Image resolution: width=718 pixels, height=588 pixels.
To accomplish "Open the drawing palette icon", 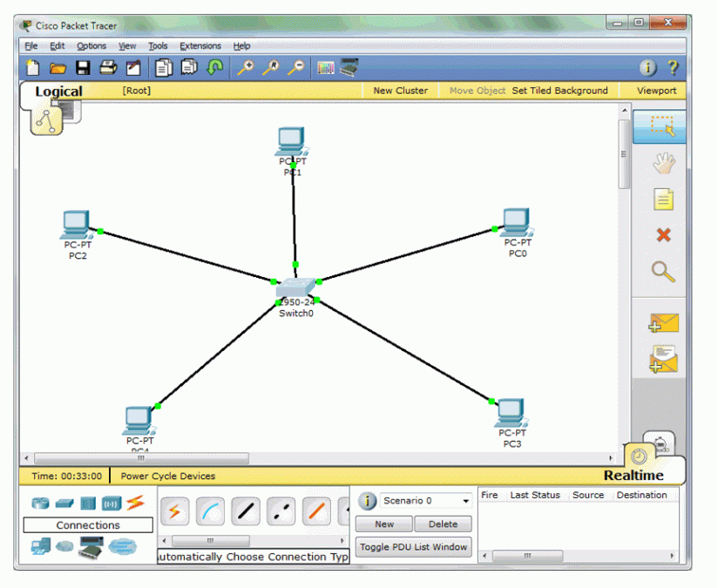I will [x=326, y=68].
